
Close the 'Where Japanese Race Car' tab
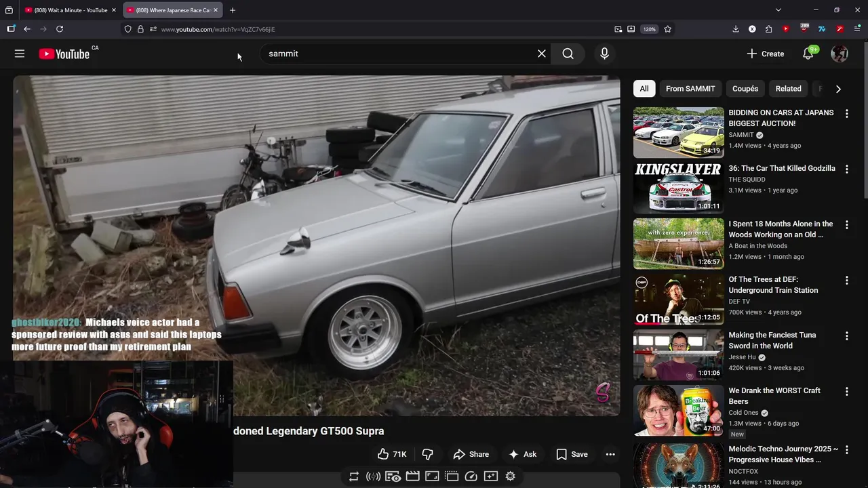click(x=216, y=10)
